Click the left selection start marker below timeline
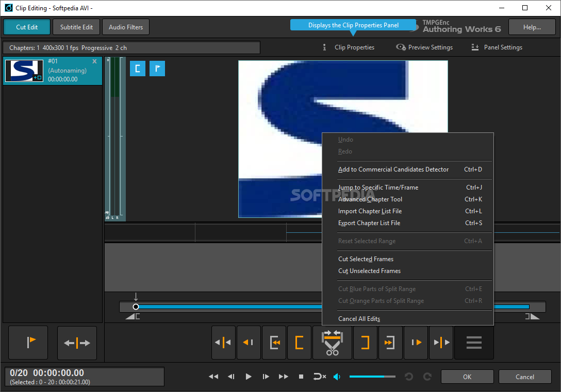The width and height of the screenshot is (561, 392). pyautogui.click(x=133, y=316)
